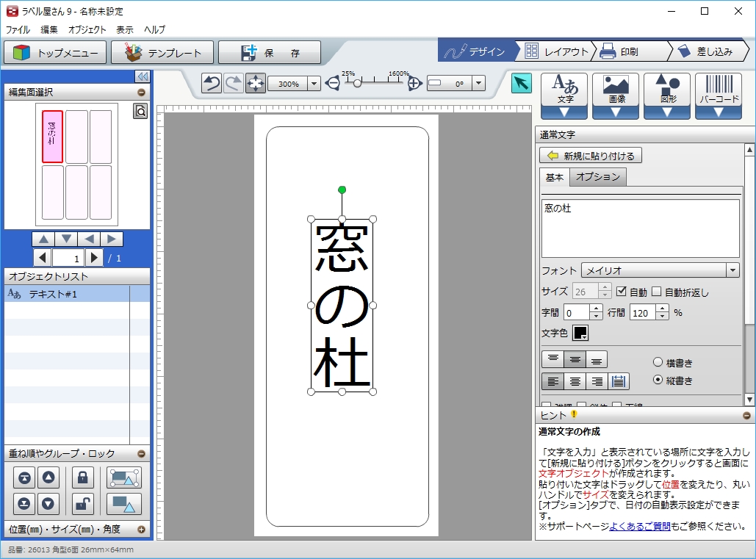
Task: Click the magnifier preview icon above label thumbnails
Action: point(140,111)
